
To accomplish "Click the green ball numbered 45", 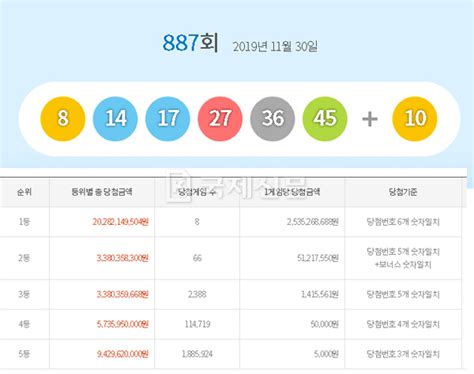I will coord(325,119).
